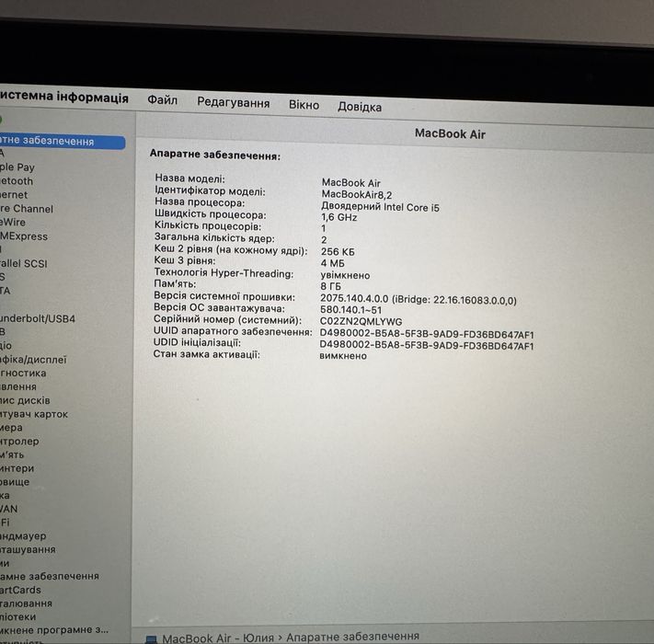Select Parallel SCSI in the sidebar
The width and height of the screenshot is (654, 644).
(x=23, y=264)
